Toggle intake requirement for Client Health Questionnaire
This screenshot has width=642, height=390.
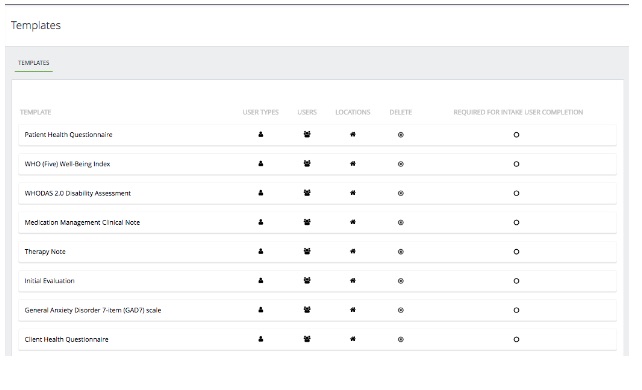click(516, 339)
